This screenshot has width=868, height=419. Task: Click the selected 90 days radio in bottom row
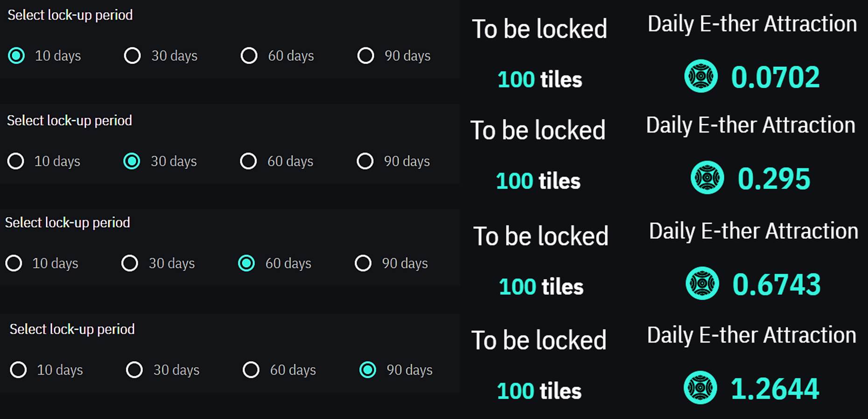pyautogui.click(x=368, y=370)
